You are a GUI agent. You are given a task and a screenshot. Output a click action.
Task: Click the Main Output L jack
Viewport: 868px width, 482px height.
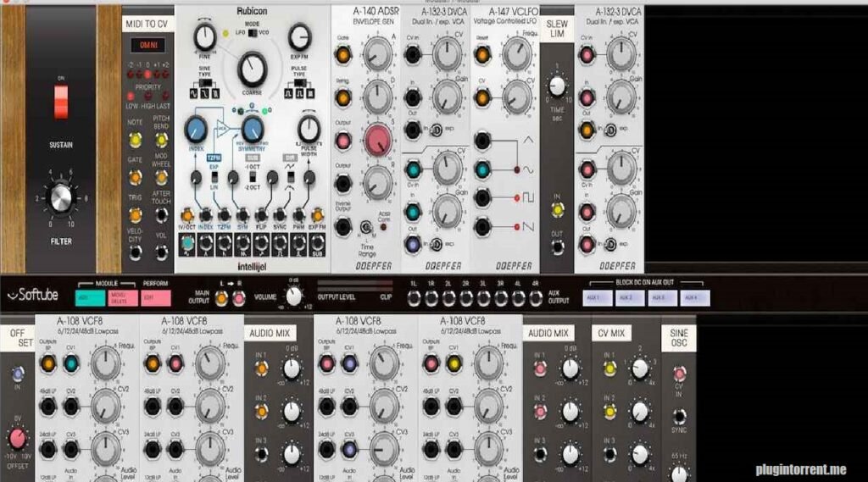click(x=221, y=299)
